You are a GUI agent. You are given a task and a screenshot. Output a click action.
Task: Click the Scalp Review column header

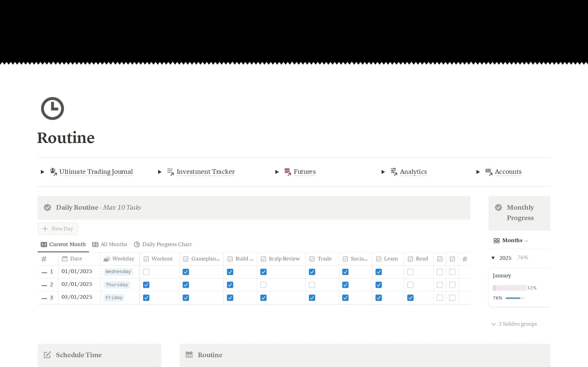coord(281,259)
